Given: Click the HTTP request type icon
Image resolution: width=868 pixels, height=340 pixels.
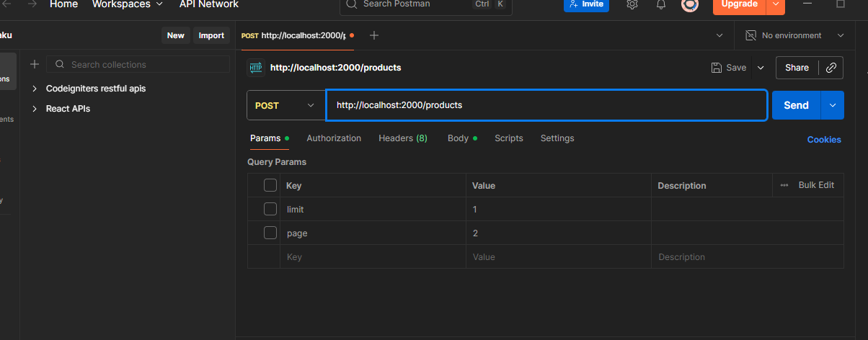Looking at the screenshot, I should tap(256, 68).
